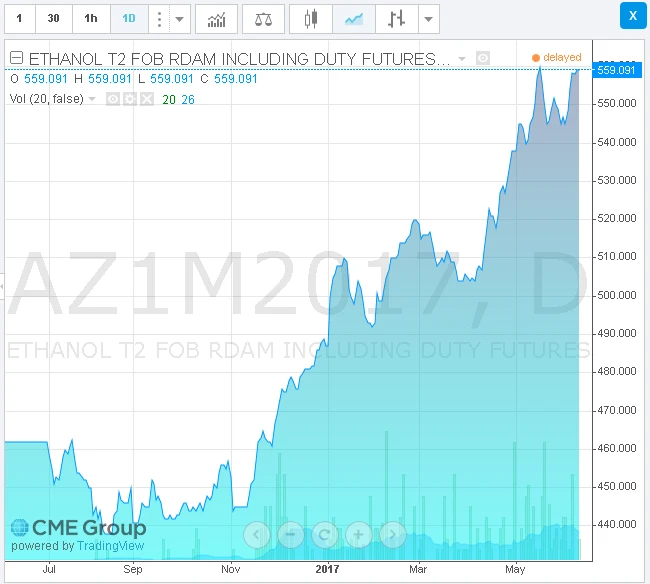The image size is (650, 584).
Task: Open the Vol indicator dropdown arrow
Action: 92,99
